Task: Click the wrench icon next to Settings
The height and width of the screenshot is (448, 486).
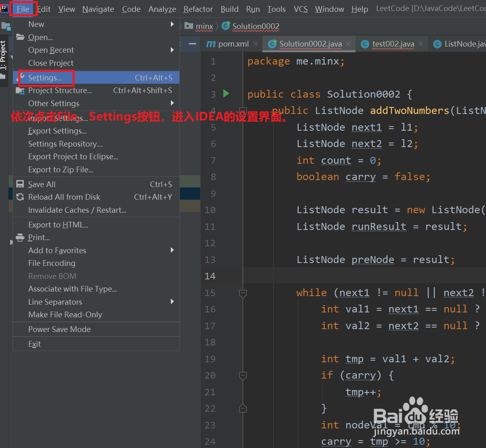Action: point(20,78)
